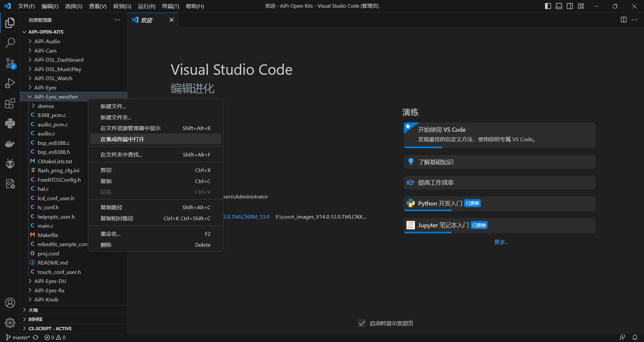644x342 pixels.
Task: Expand the AiPi-Cam folder
Action: tap(73, 51)
